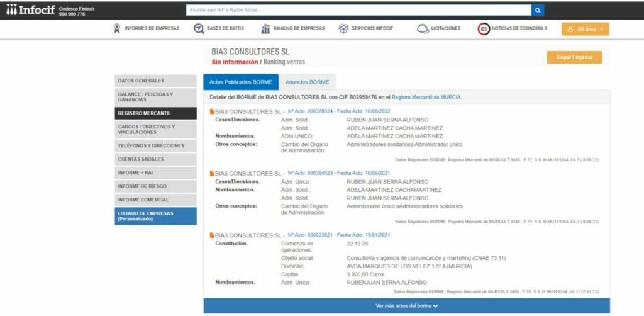
Task: Click the Informes de Empresas medal icon
Action: pyautogui.click(x=116, y=28)
